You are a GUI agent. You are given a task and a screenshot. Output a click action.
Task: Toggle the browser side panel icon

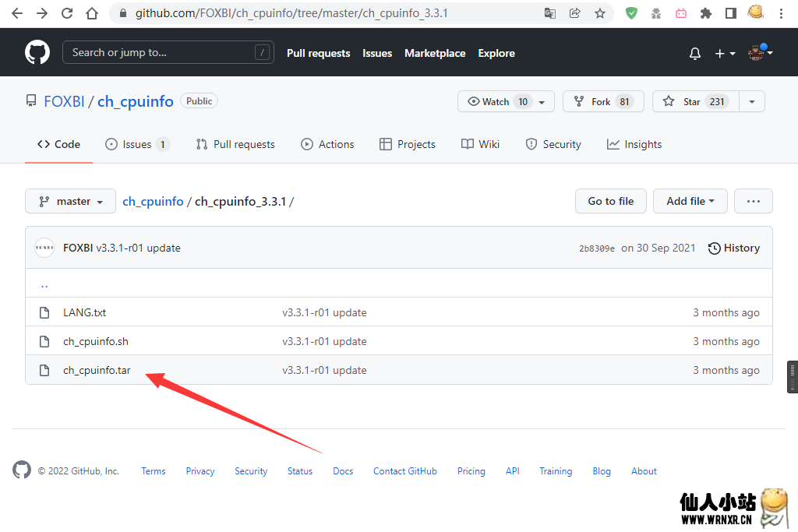(731, 13)
